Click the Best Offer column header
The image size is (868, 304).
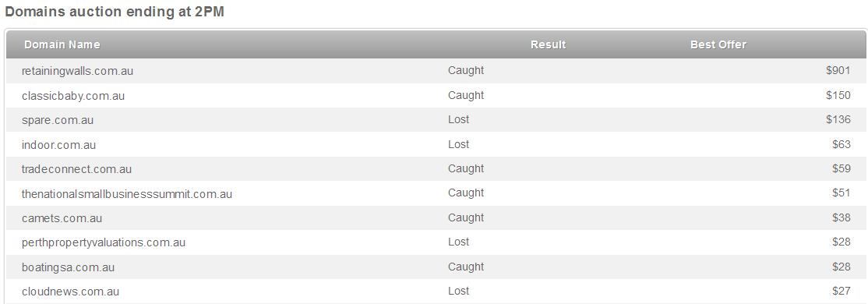point(718,45)
